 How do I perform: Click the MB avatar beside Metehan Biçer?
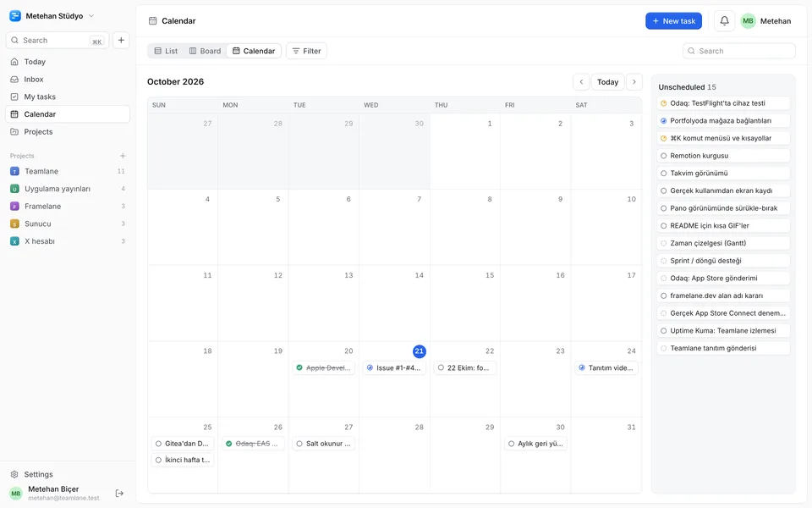(16, 493)
